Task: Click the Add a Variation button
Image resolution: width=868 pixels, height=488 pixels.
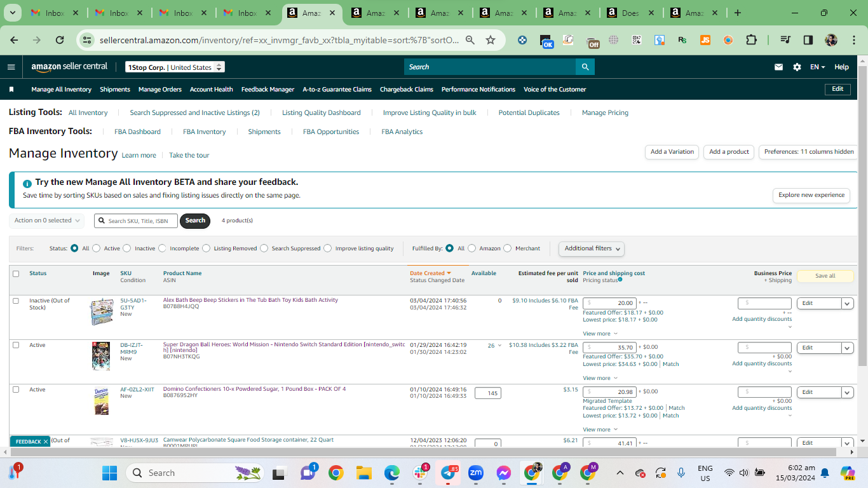Action: (672, 152)
